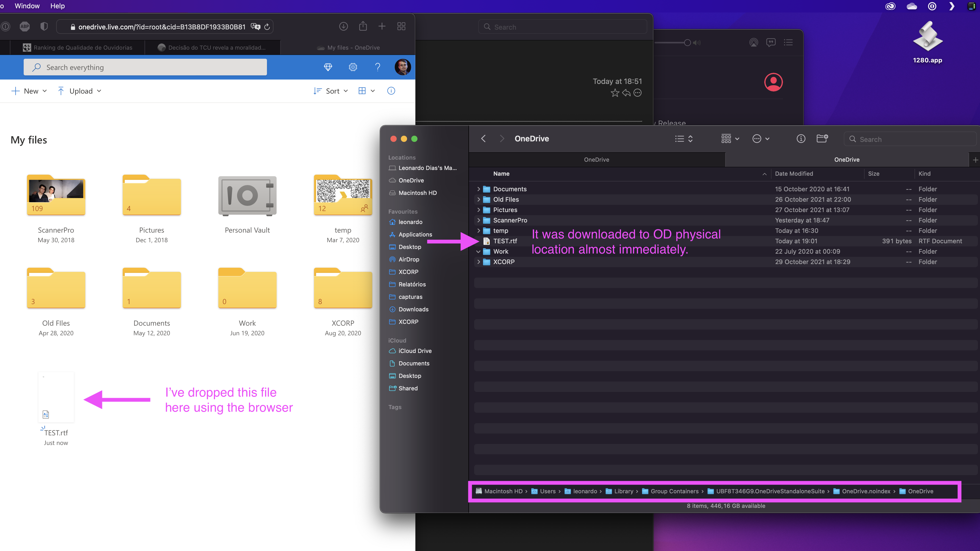Adjust the volume slider knob

point(687,43)
